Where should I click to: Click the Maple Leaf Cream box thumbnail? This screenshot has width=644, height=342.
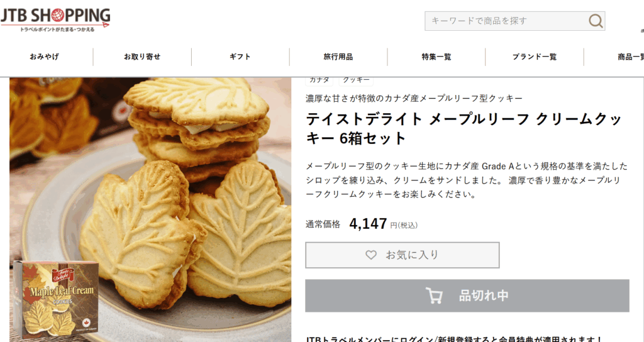point(55,299)
